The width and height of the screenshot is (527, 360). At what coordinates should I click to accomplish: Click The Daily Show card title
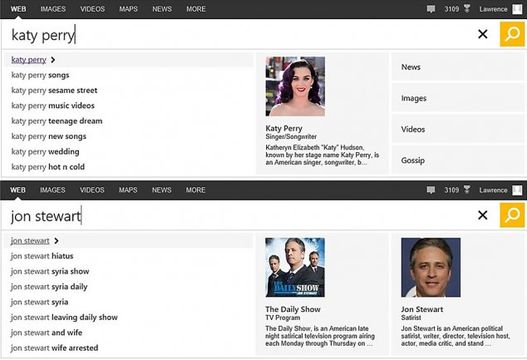[x=293, y=310]
